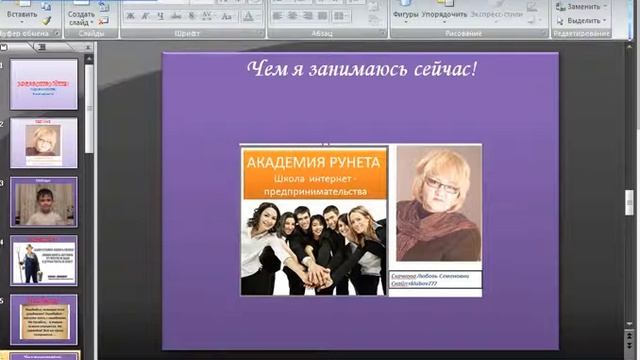
Task: Open the Font (Шрифт) group dialog launcher
Action: click(260, 33)
